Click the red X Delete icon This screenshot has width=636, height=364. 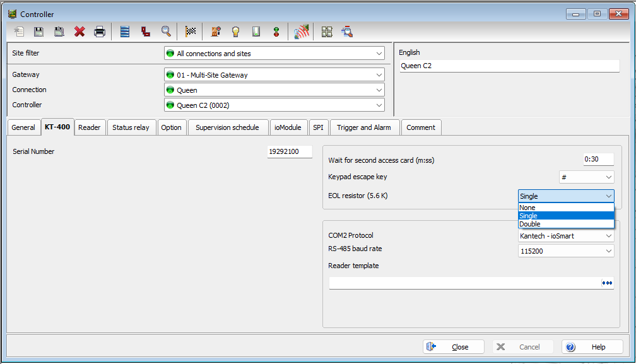click(79, 32)
